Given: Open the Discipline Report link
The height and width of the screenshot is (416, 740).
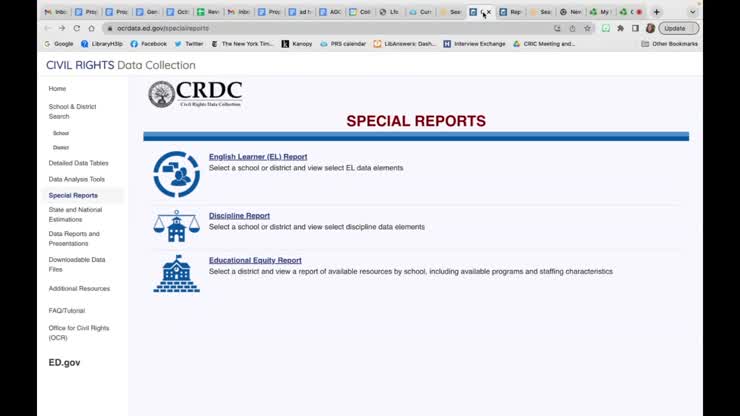Looking at the screenshot, I should click(x=239, y=216).
